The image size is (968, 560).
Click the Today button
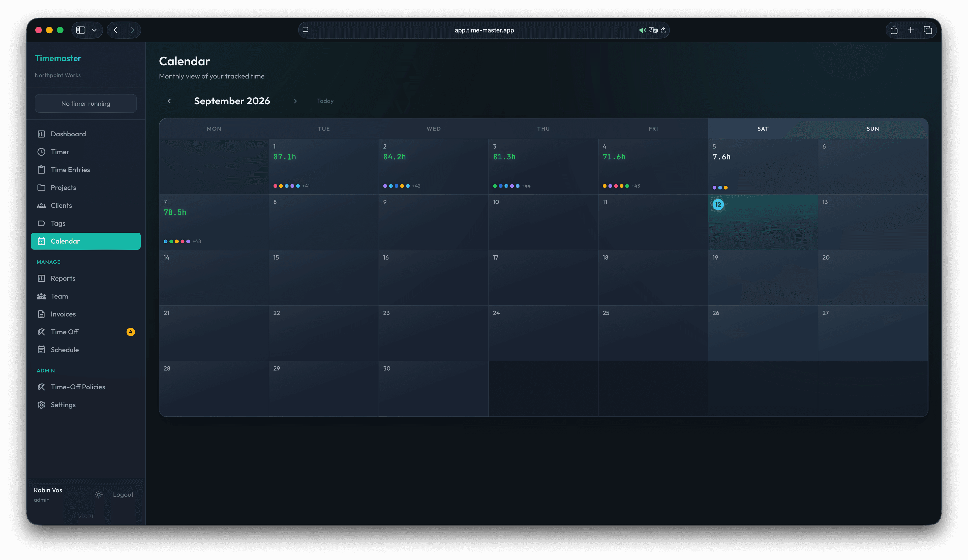pos(325,101)
